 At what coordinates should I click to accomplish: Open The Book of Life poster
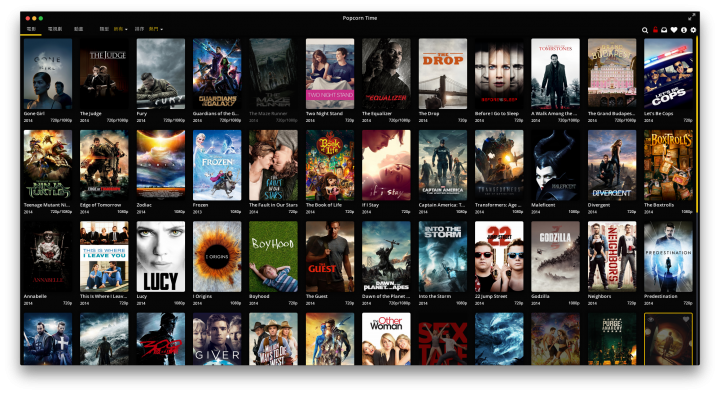tap(330, 165)
